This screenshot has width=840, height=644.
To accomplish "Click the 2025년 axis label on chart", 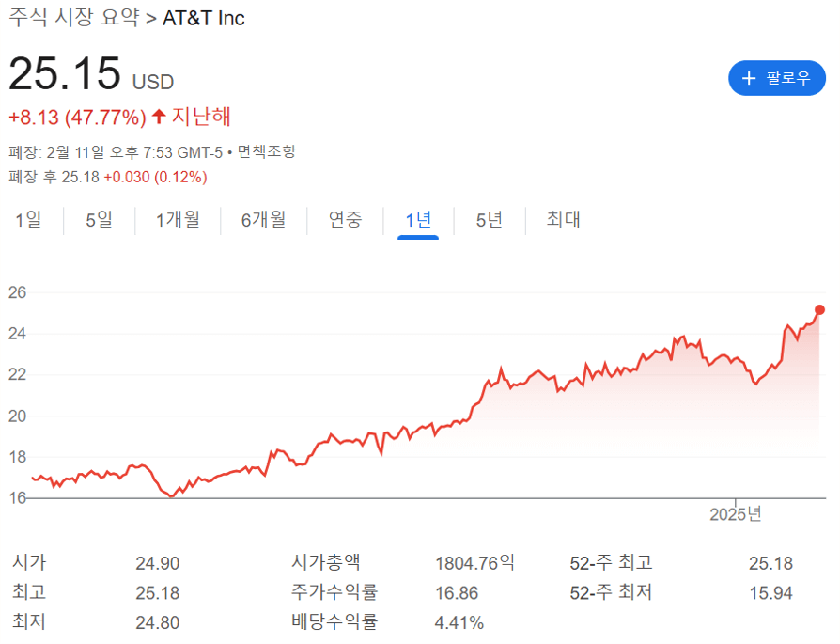I will (735, 514).
